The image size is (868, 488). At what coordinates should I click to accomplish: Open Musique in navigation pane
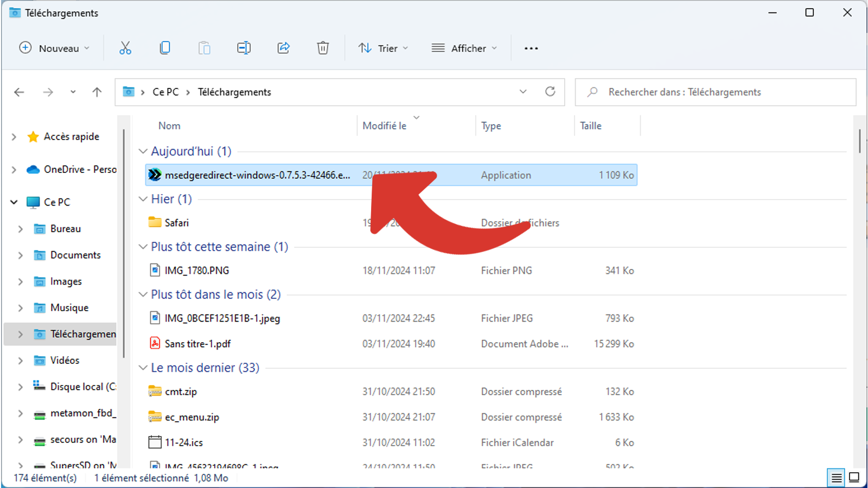tap(69, 307)
